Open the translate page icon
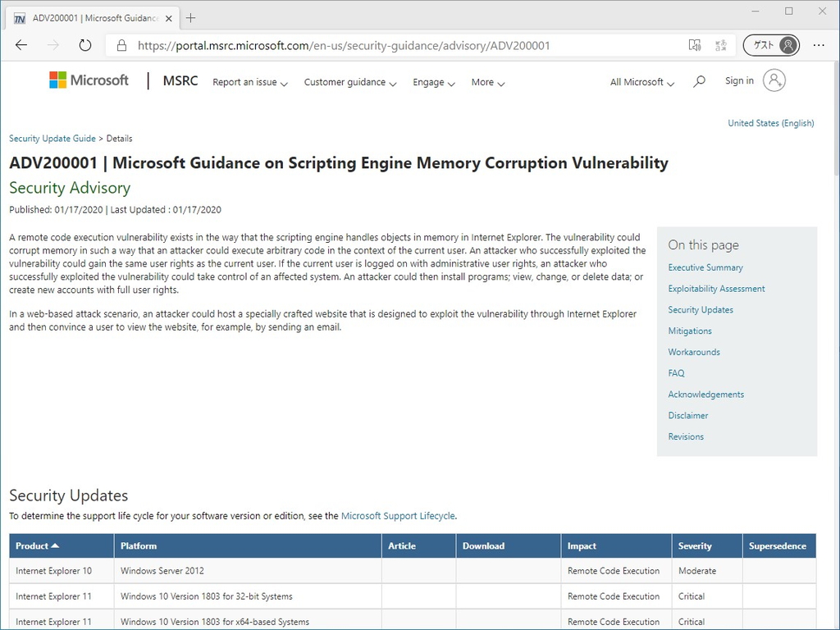The image size is (840, 630). tap(720, 45)
